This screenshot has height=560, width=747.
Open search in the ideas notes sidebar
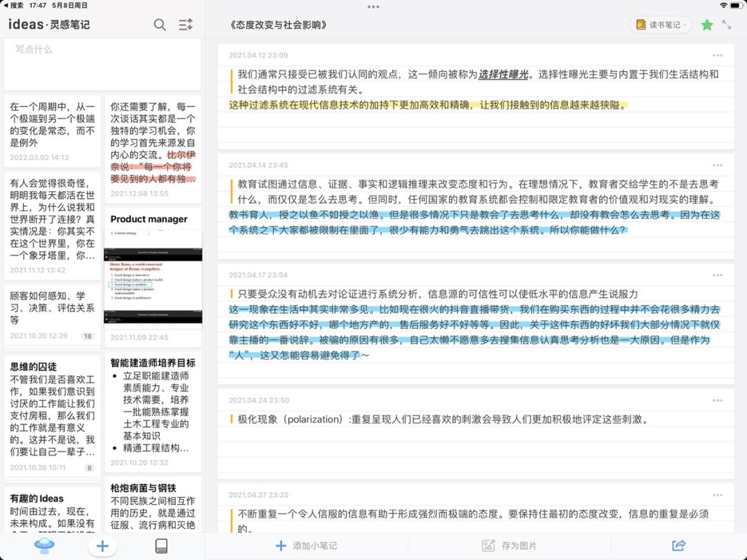(x=160, y=24)
